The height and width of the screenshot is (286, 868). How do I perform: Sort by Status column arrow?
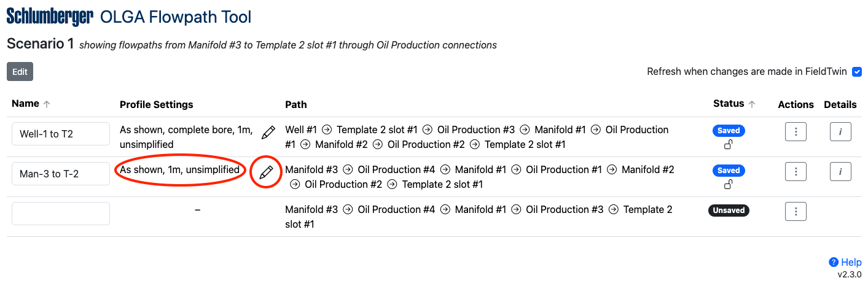(752, 104)
